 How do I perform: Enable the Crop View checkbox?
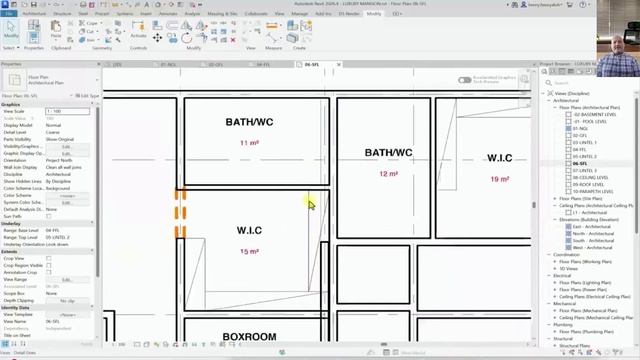(x=49, y=258)
